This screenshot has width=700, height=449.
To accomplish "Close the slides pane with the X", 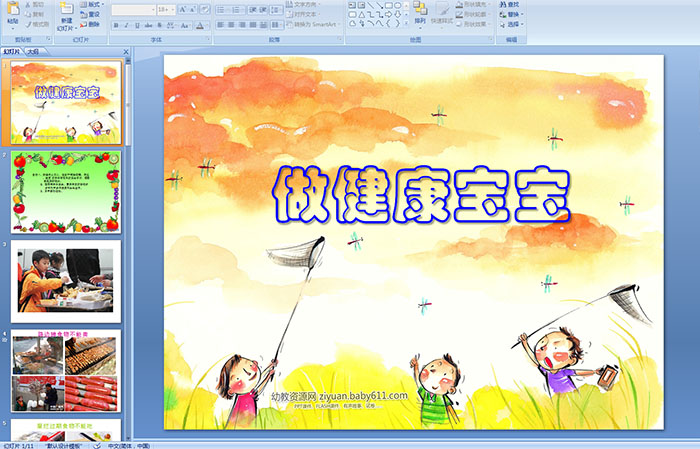I will (x=126, y=52).
